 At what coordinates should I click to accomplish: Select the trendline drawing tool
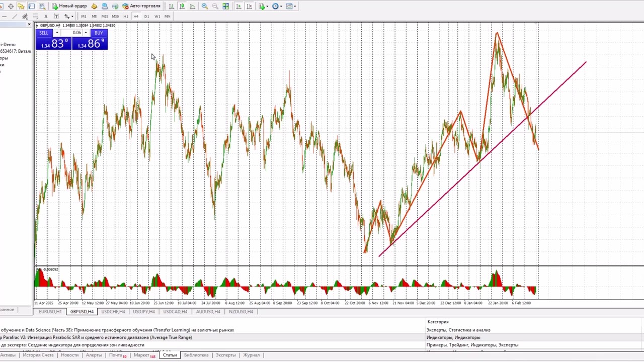15,17
